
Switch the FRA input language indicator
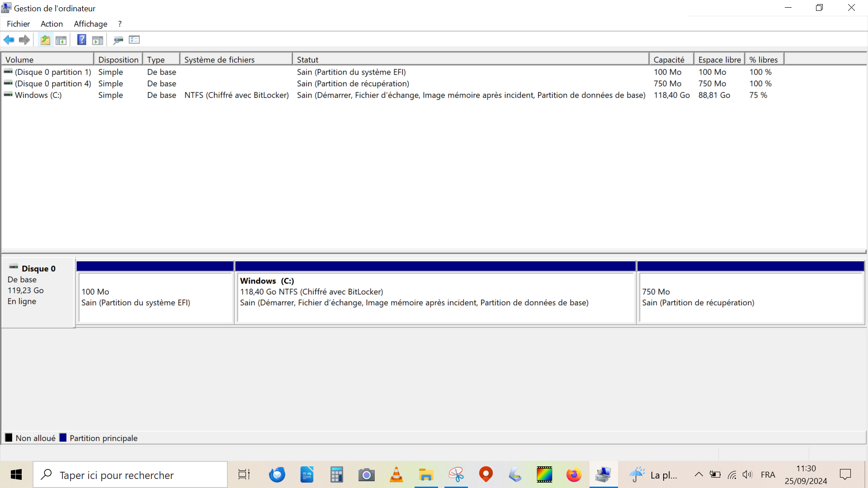[768, 474]
